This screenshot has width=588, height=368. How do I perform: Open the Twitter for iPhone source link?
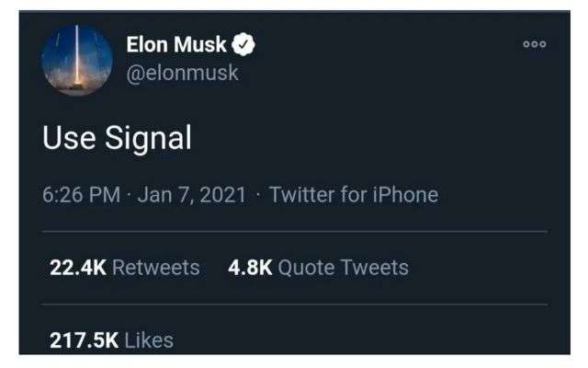coord(354,195)
